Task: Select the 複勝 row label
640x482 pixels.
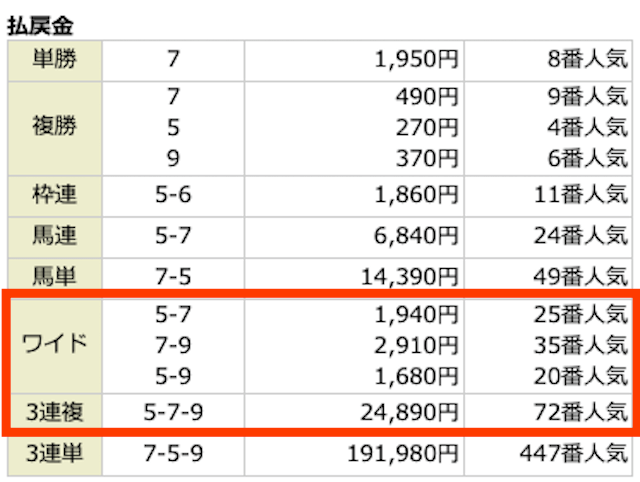Action: [55, 129]
